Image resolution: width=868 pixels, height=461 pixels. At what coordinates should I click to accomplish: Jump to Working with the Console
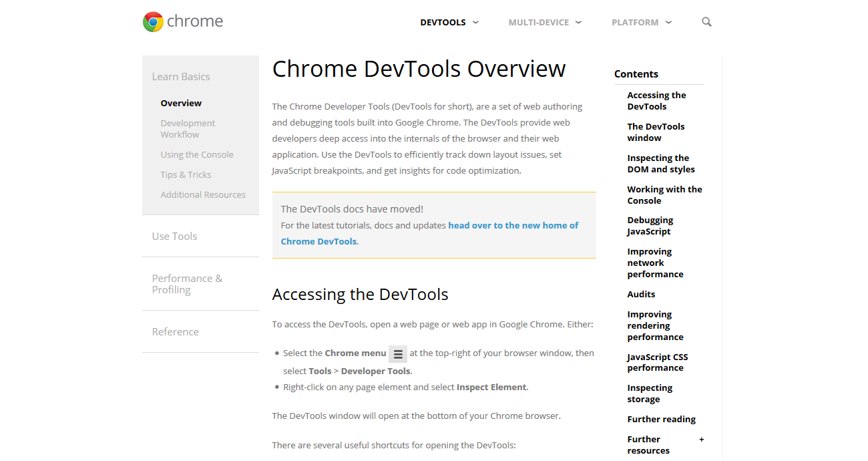(x=664, y=195)
